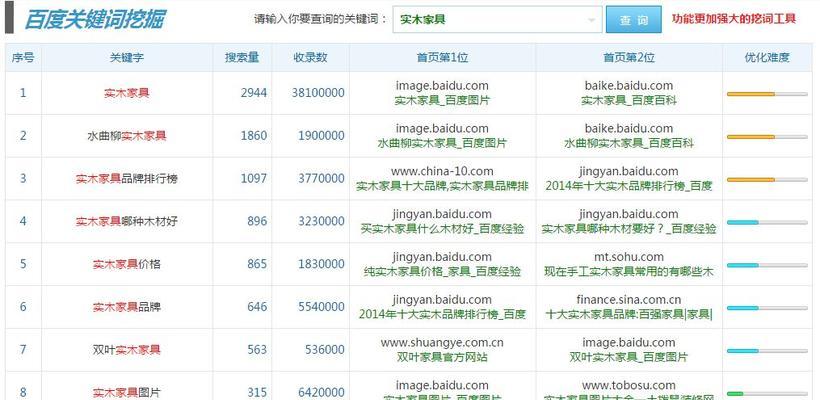
Task: Open 双叶实木家具_百度图片 result
Action: point(629,358)
